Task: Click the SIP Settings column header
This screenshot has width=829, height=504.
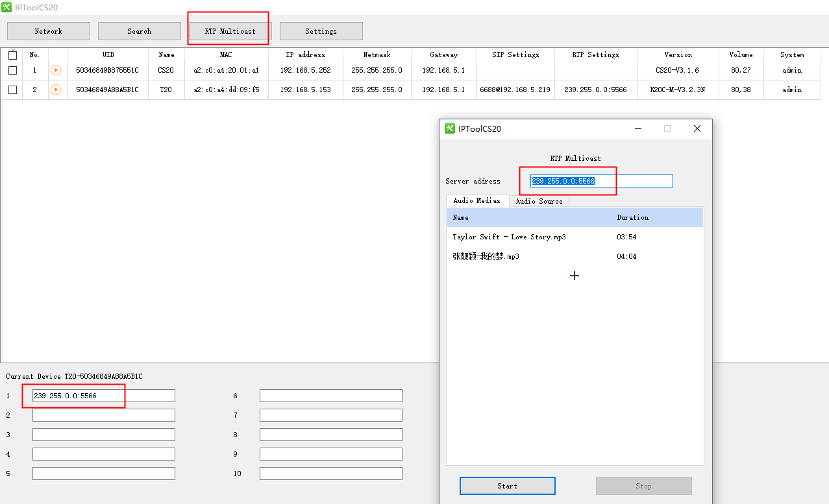Action: tap(515, 55)
